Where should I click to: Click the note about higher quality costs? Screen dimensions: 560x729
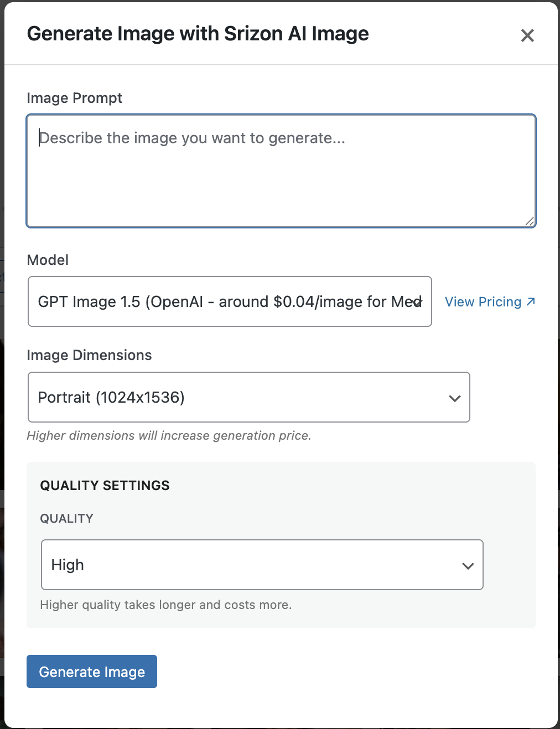point(165,605)
